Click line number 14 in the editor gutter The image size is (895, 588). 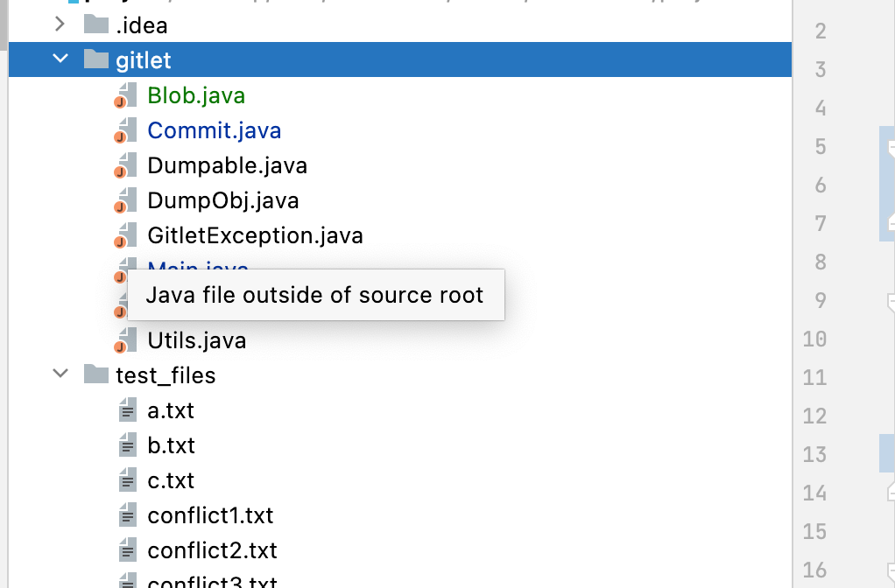(x=814, y=493)
